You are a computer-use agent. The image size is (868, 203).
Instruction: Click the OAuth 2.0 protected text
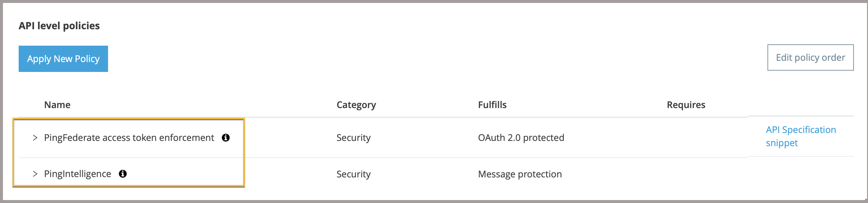tap(521, 138)
